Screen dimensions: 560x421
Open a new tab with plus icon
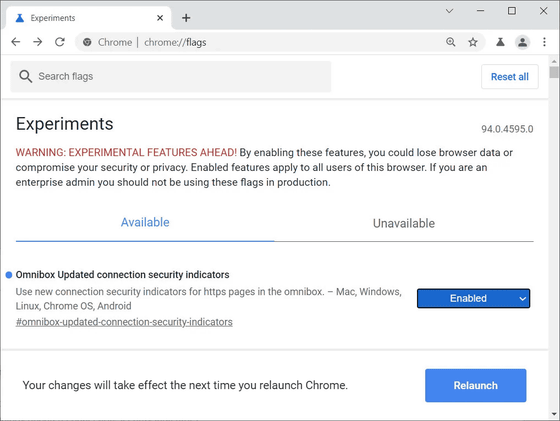click(x=186, y=17)
